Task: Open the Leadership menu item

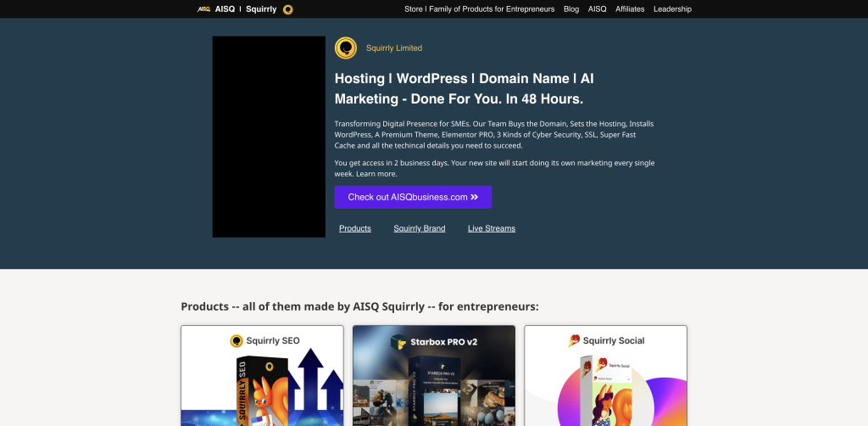Action: click(x=672, y=8)
